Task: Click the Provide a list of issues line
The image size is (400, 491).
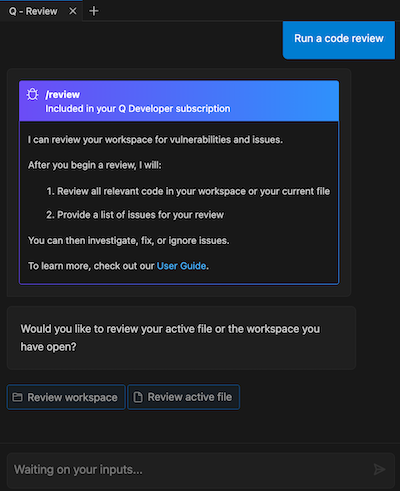Action: click(x=135, y=215)
